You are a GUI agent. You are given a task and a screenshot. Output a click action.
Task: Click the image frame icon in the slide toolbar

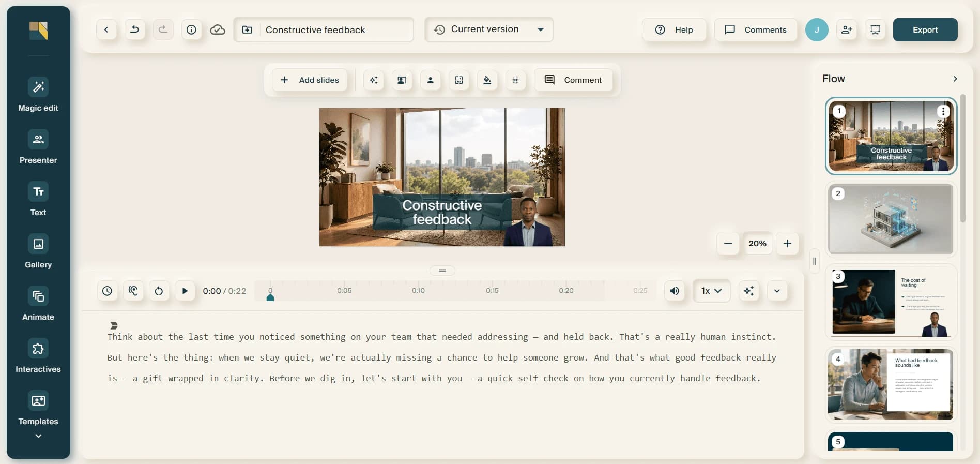click(458, 80)
